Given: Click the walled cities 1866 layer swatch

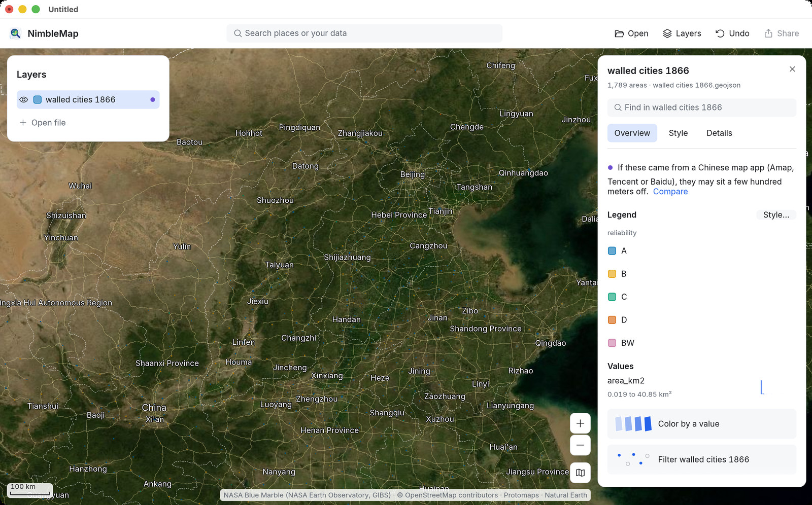Looking at the screenshot, I should click(38, 100).
